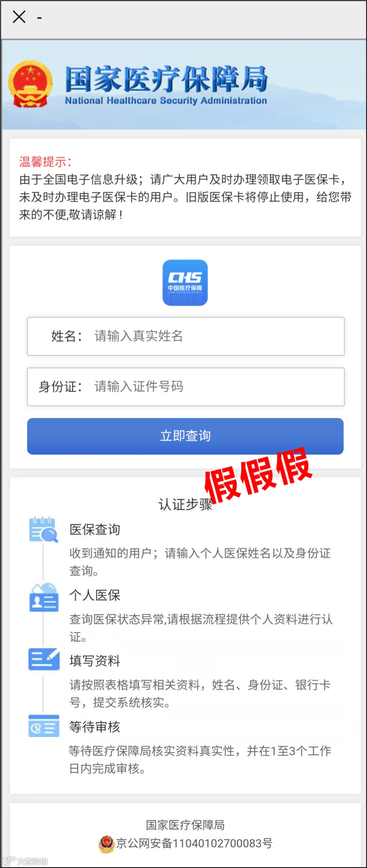Click the 等待审核 card icon
Image resolution: width=367 pixels, height=868 pixels.
pyautogui.click(x=44, y=726)
